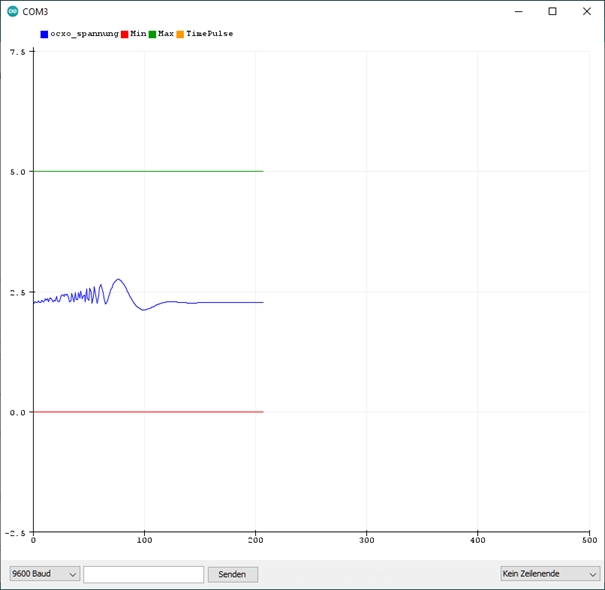Click the 300 x-axis tick label
This screenshot has width=605, height=590.
tap(367, 540)
